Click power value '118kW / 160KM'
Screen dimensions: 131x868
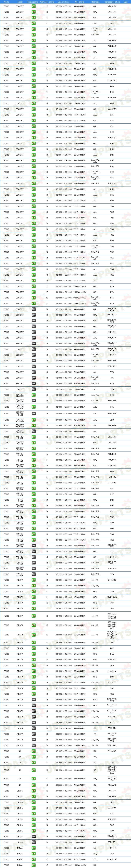[x=80, y=865]
